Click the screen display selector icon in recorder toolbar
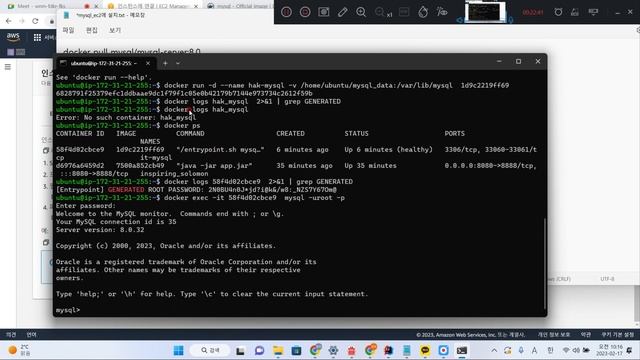Viewport: 640px width, 360px height. click(593, 12)
